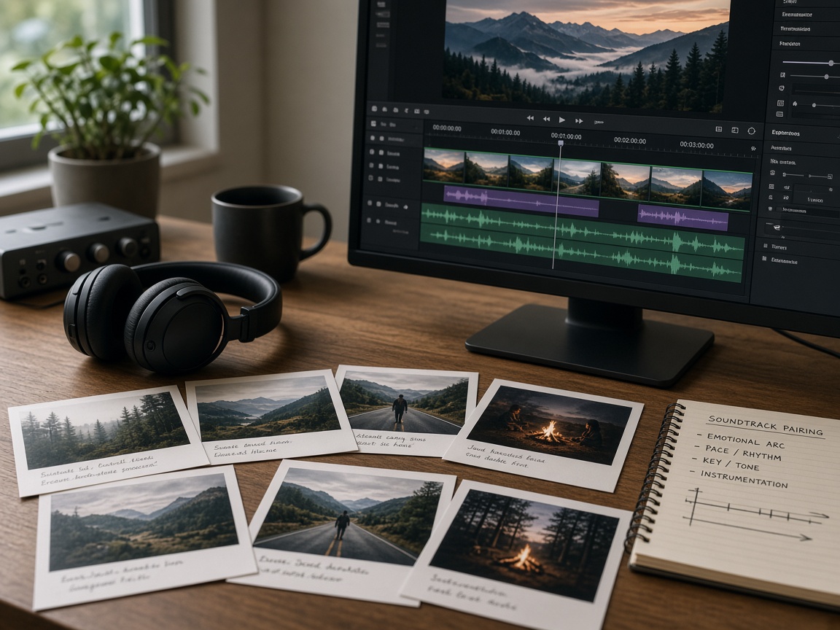Click the Play triangle in the transport controls
The width and height of the screenshot is (840, 630).
pos(562,120)
